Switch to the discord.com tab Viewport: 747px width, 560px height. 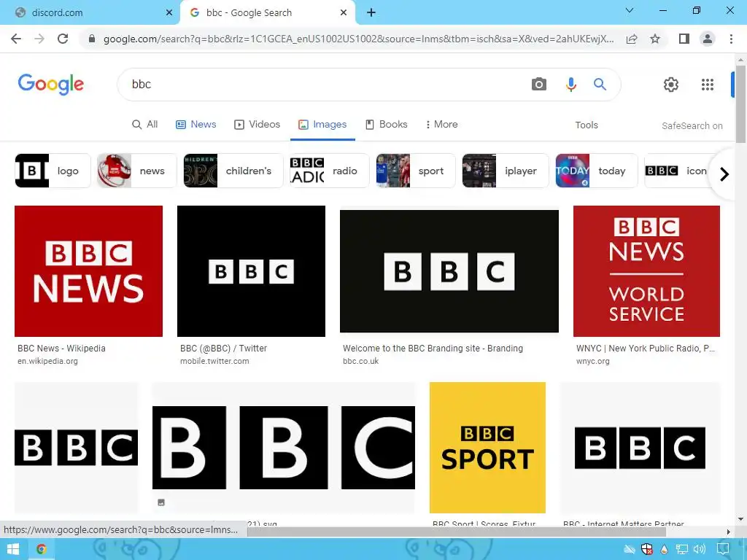click(90, 13)
